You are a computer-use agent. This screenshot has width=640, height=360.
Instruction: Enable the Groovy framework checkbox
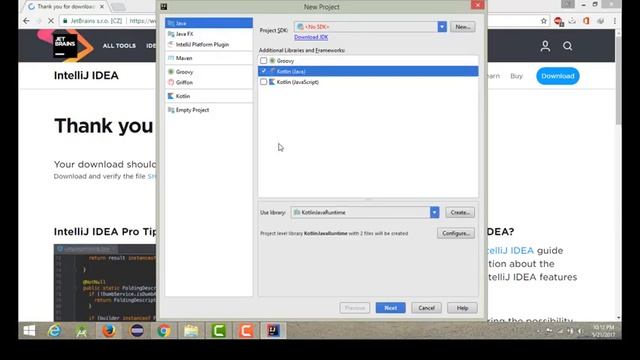point(264,61)
